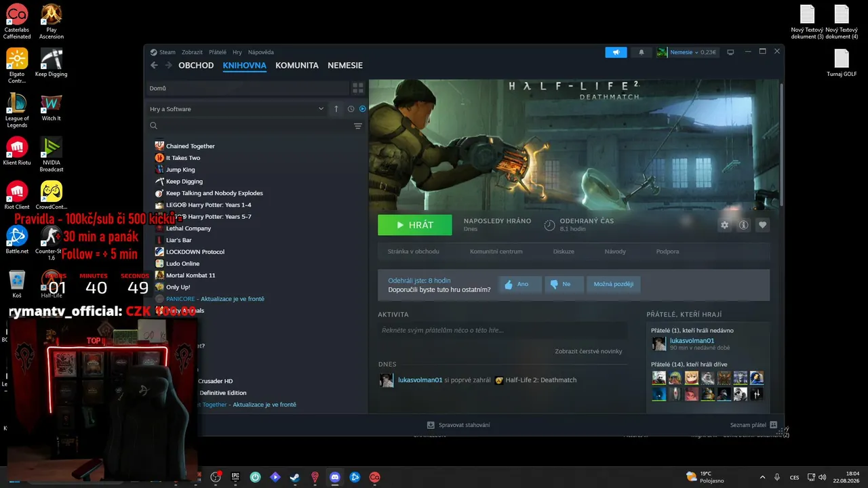Open the Hry menu
The height and width of the screenshot is (488, 868).
coord(237,52)
